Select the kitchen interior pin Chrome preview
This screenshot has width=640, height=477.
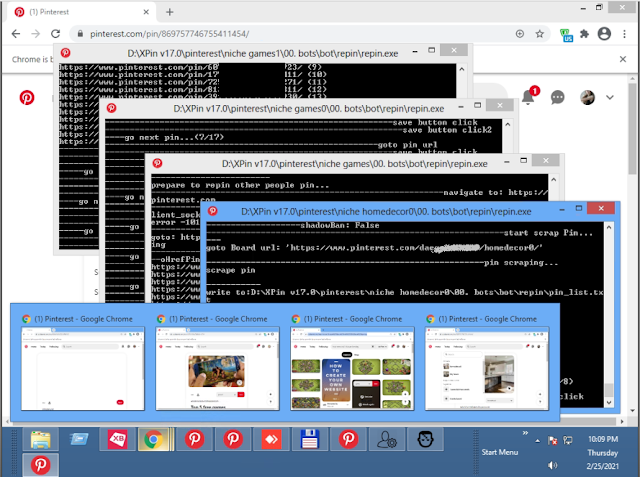[487, 368]
